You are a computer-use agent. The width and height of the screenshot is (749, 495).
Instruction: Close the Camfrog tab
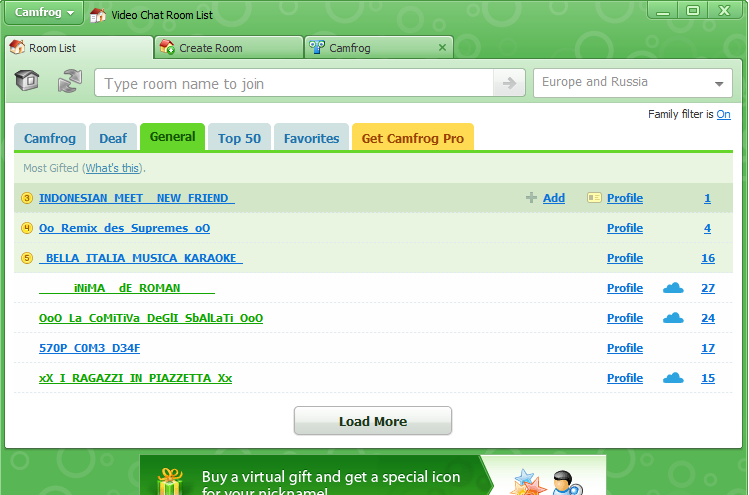coord(442,47)
